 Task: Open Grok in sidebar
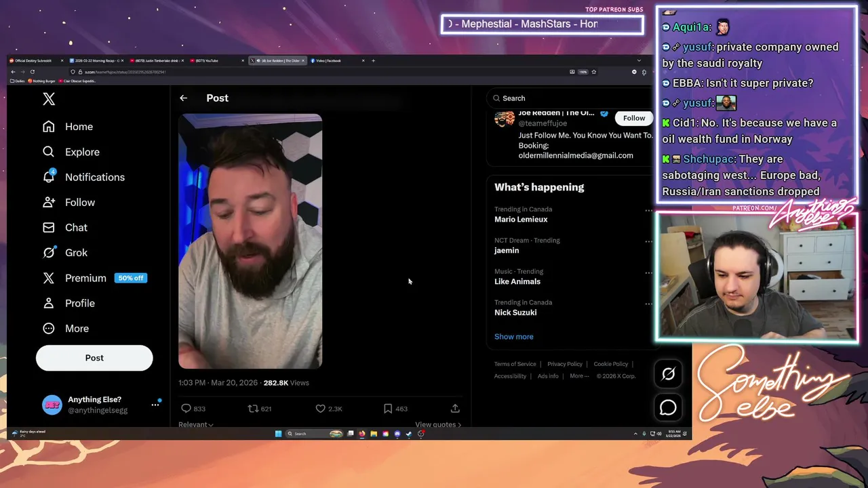(x=65, y=252)
